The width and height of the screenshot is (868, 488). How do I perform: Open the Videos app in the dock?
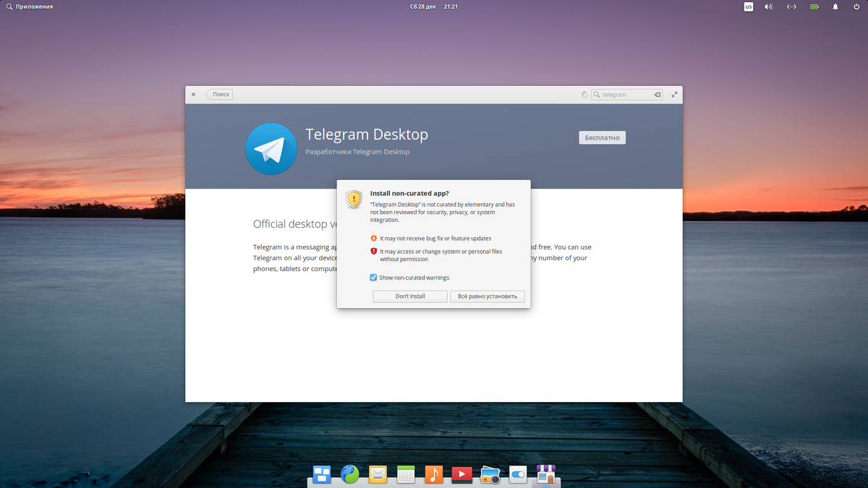[461, 474]
